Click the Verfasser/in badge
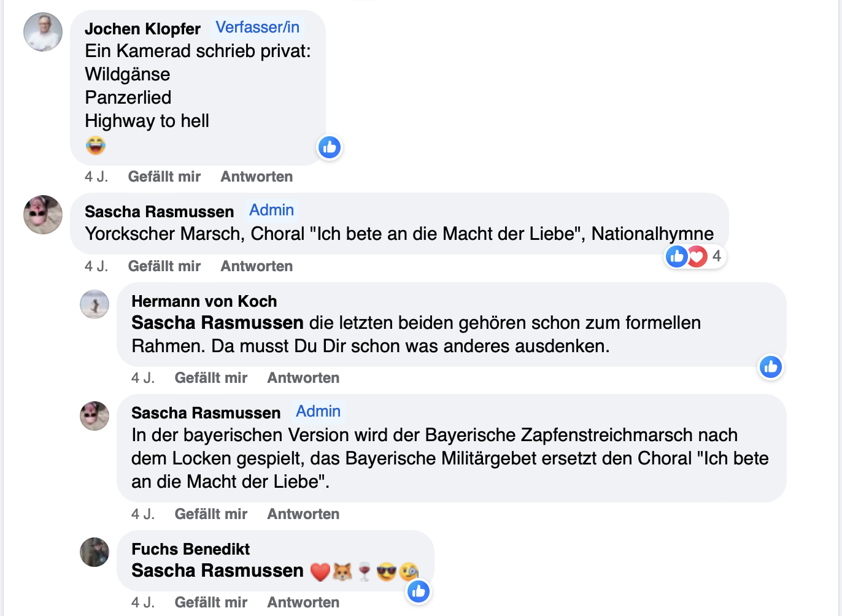Screen dimensions: 842x616 click(257, 28)
